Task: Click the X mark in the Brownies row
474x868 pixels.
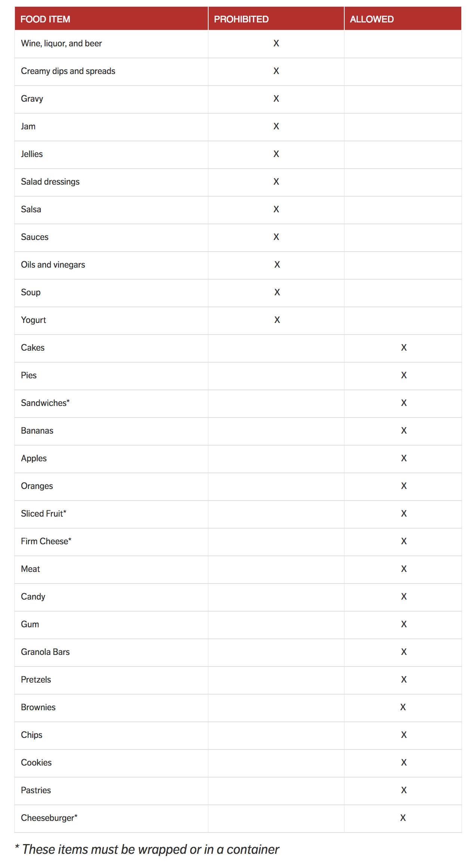Action: 403,707
